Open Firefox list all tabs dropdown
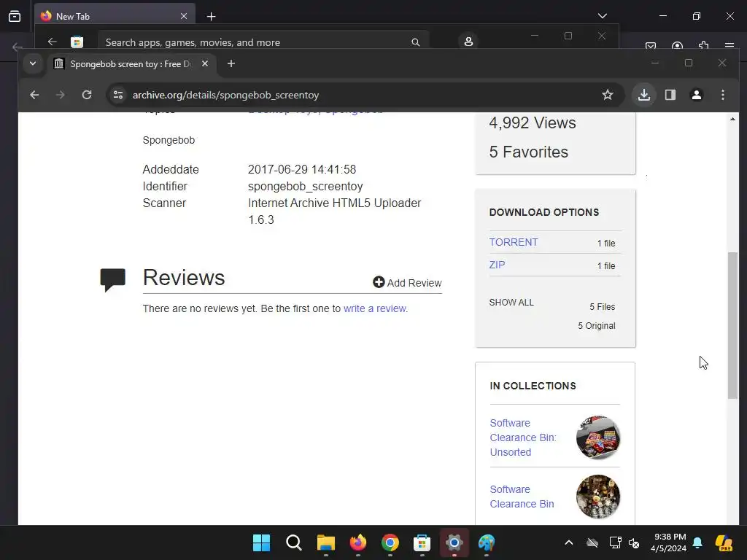This screenshot has height=560, width=747. [602, 16]
